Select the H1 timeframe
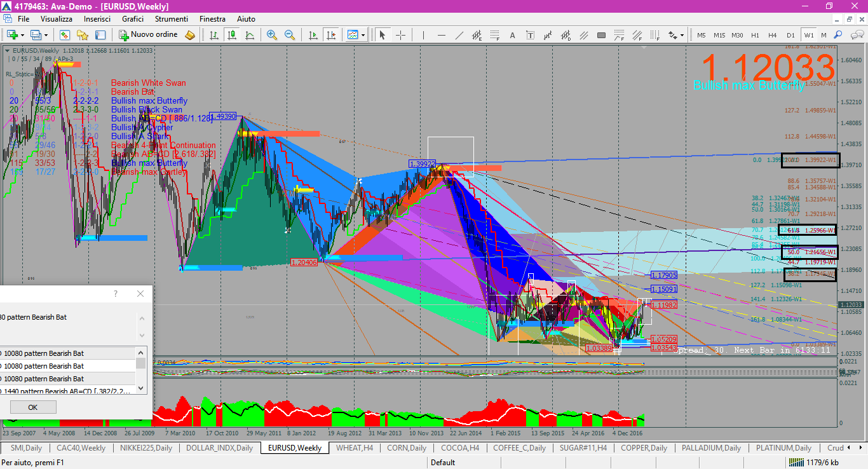Viewport: 868px width, 469px height. (755, 35)
